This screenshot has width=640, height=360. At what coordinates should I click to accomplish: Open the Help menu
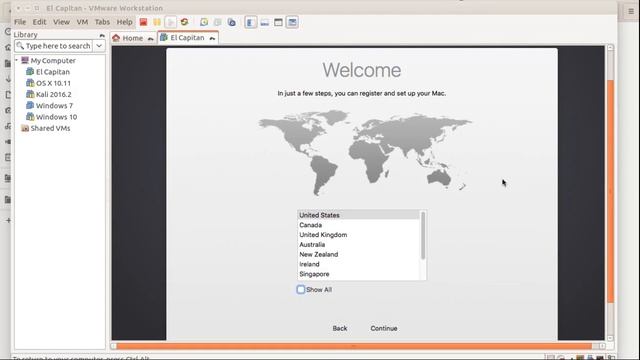click(124, 22)
